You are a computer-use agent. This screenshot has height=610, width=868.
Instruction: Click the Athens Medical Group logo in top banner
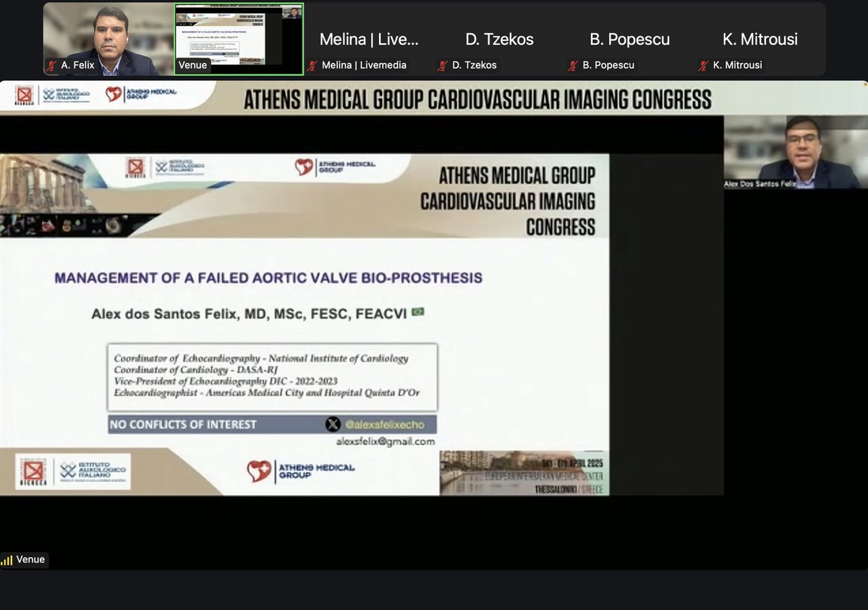(x=141, y=94)
